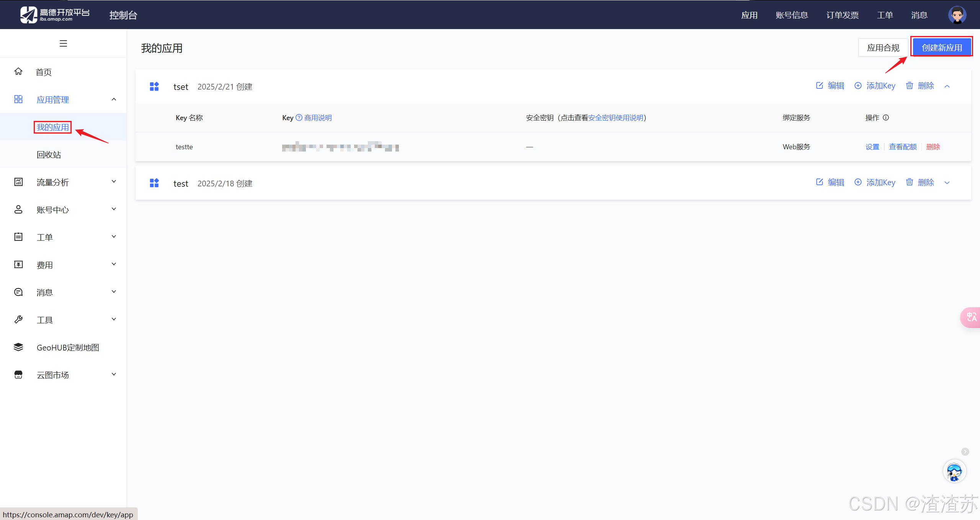Click the tset application grid icon
This screenshot has height=520, width=980.
(154, 86)
